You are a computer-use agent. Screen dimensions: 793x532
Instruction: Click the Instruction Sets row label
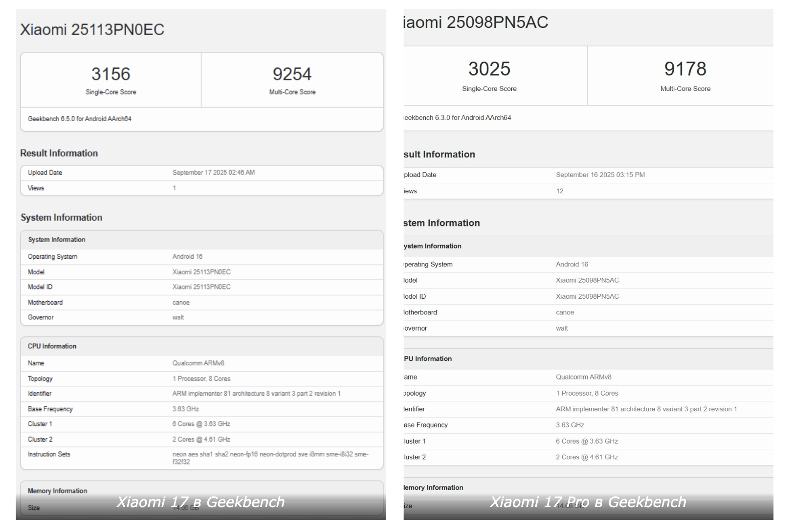tap(49, 454)
